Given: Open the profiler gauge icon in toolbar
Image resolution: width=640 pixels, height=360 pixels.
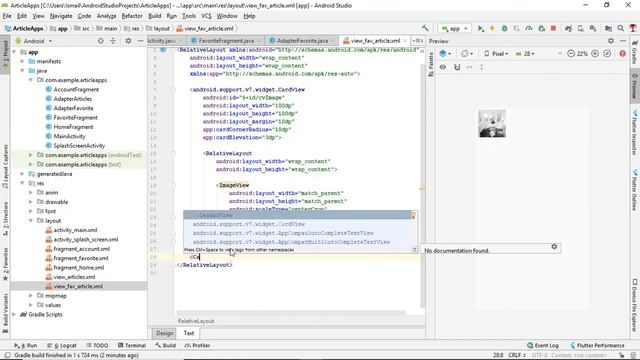Looking at the screenshot, I should pyautogui.click(x=529, y=29).
